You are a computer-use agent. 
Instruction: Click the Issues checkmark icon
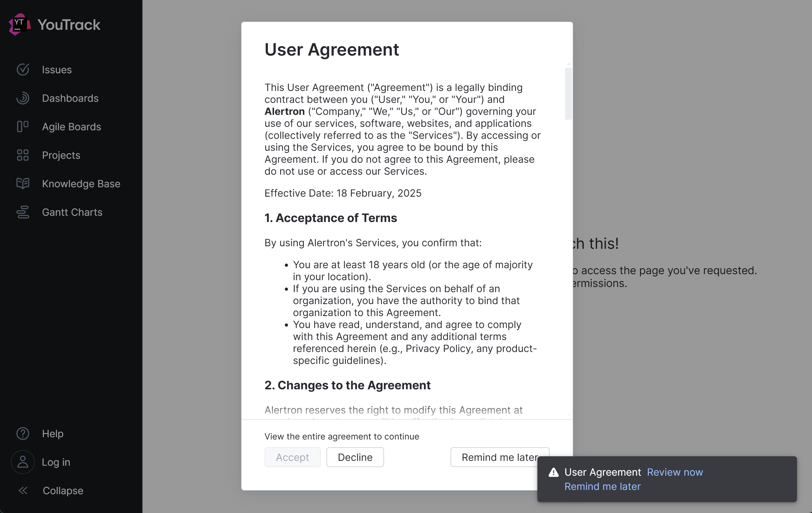point(22,70)
